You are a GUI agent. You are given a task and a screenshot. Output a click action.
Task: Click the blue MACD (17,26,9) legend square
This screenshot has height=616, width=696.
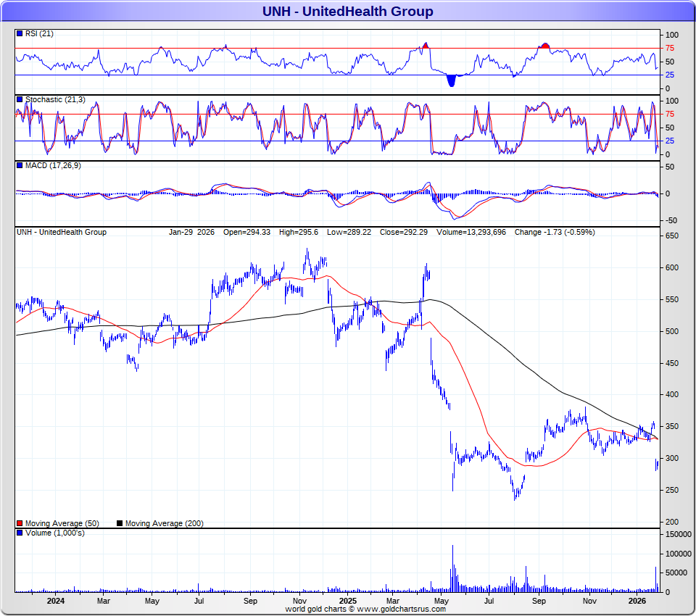(x=20, y=165)
